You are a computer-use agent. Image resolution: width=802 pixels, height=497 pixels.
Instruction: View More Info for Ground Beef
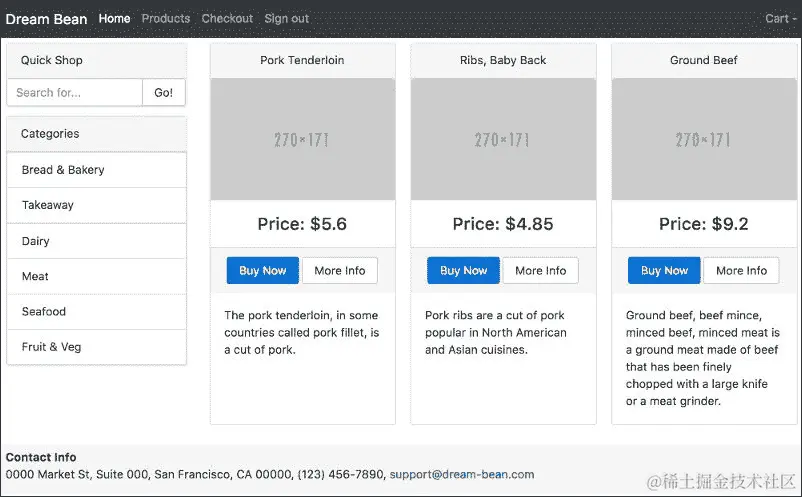tap(741, 270)
